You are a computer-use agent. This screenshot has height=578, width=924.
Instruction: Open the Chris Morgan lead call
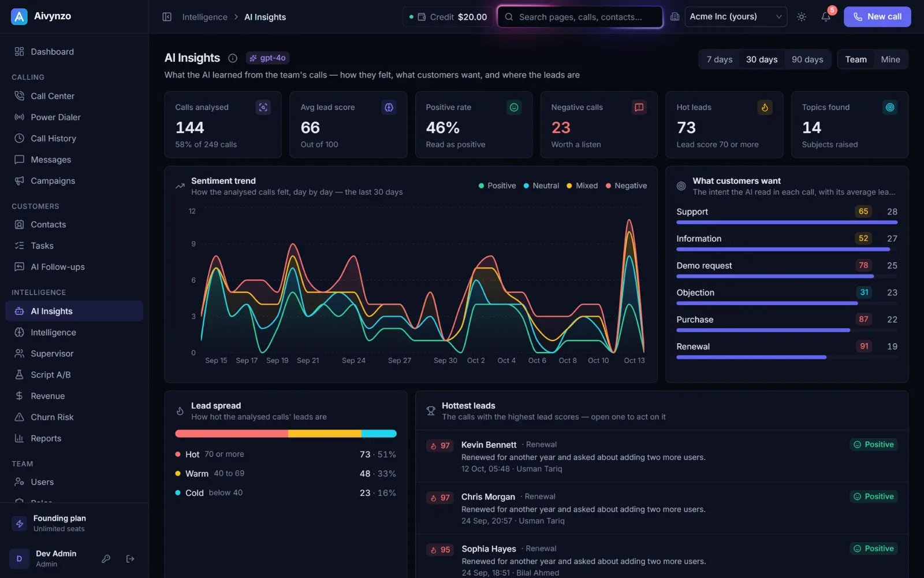(662, 508)
